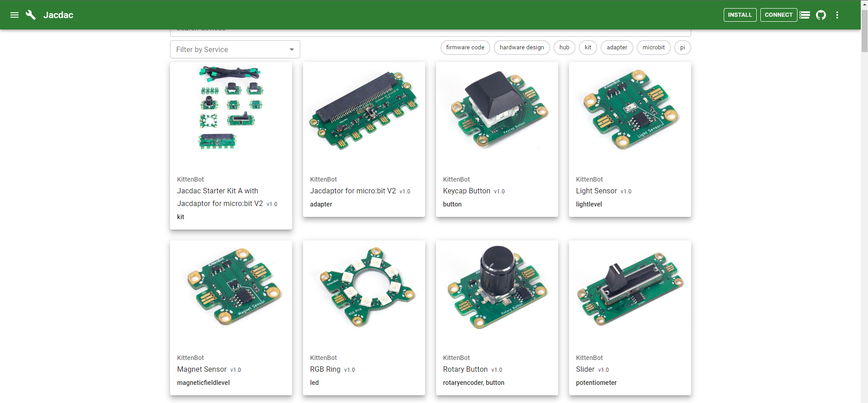Toggle the pi filter chip

682,48
